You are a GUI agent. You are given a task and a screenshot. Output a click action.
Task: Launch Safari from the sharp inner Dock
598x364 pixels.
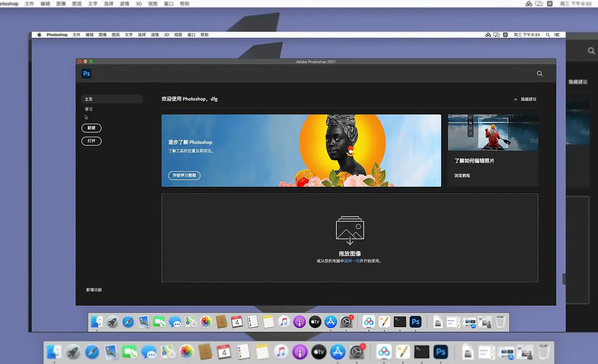[x=128, y=322]
